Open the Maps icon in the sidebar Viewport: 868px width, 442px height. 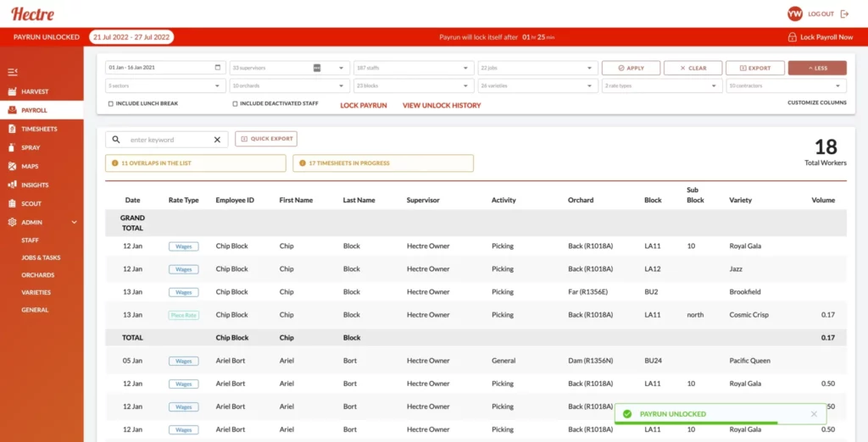coord(13,166)
